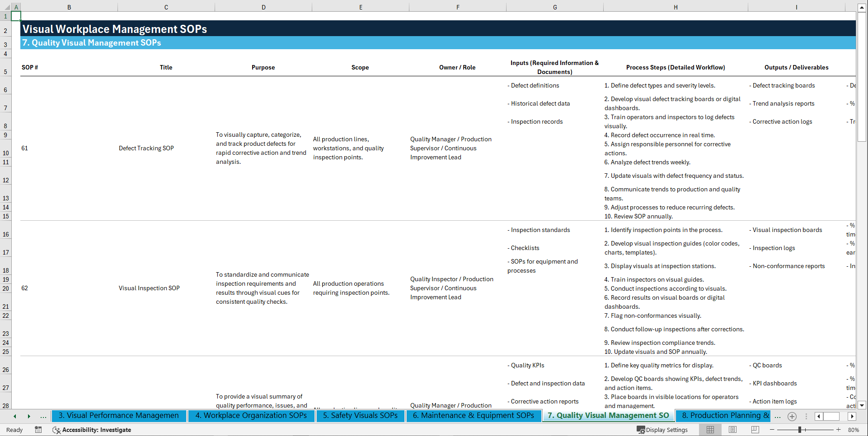The height and width of the screenshot is (436, 868).
Task: Select the cell containing Defect Tracking SOP
Action: point(146,148)
